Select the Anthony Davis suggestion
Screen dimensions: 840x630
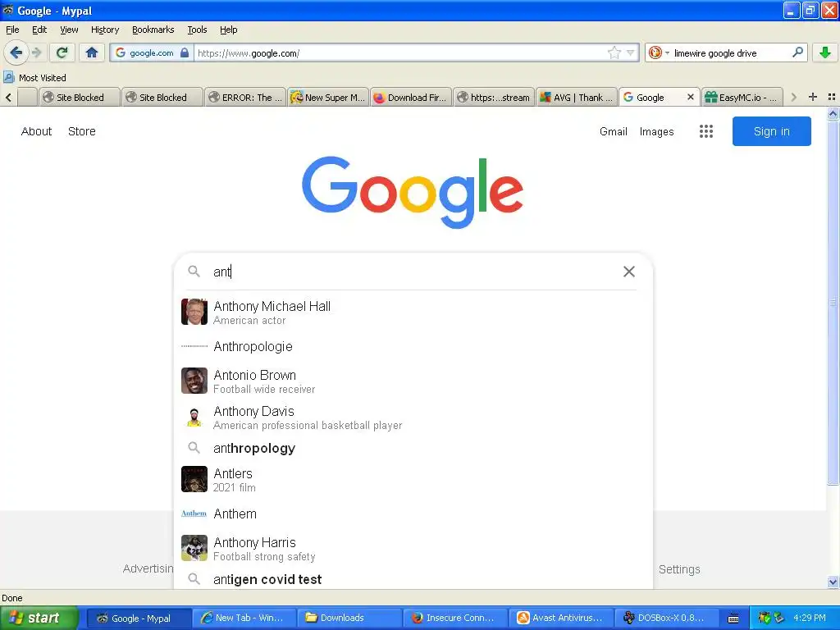413,418
